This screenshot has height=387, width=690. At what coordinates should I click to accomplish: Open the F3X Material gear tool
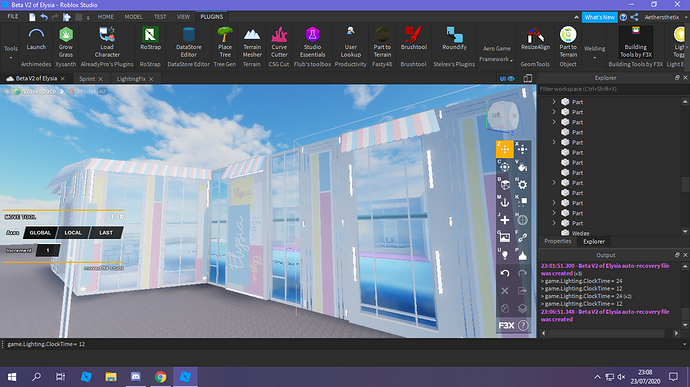click(x=522, y=184)
